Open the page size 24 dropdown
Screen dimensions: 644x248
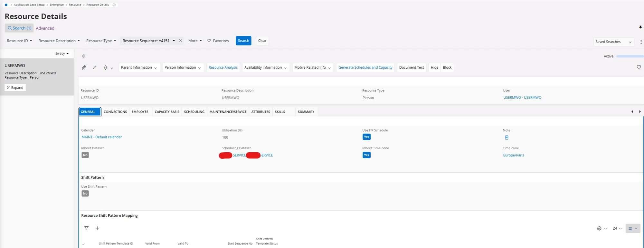[x=617, y=228]
